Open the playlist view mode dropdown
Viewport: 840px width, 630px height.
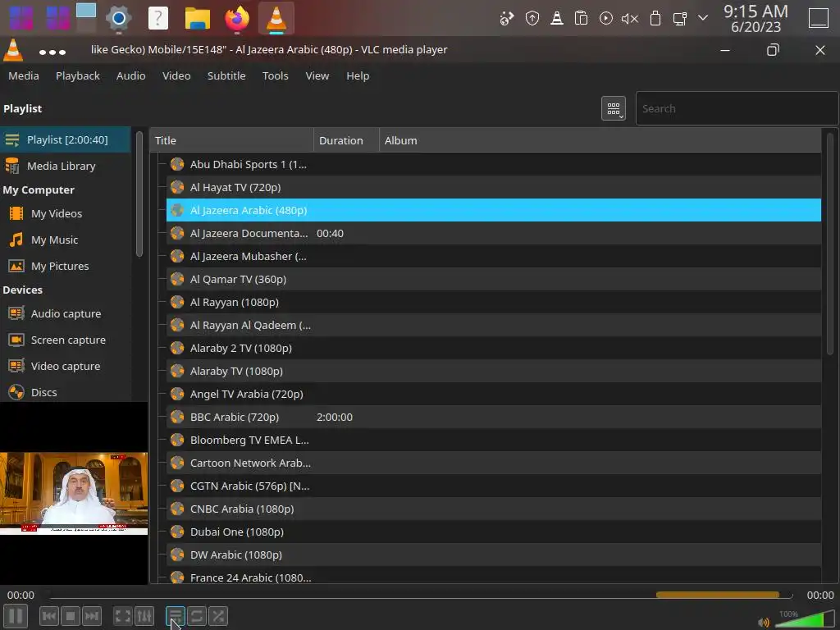click(x=614, y=109)
